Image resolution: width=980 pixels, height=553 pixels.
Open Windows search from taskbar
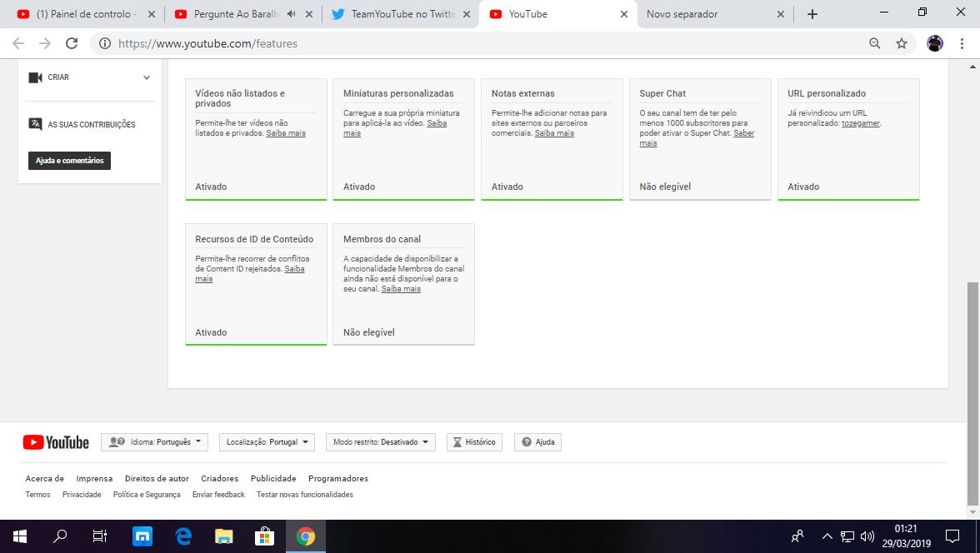coord(60,536)
